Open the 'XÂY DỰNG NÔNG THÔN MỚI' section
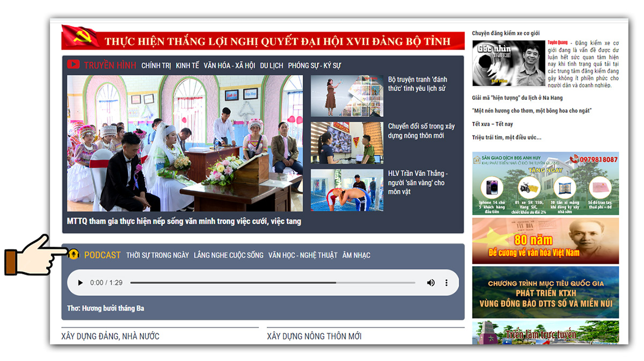Image resolution: width=644 pixels, height=361 pixels. pyautogui.click(x=314, y=336)
